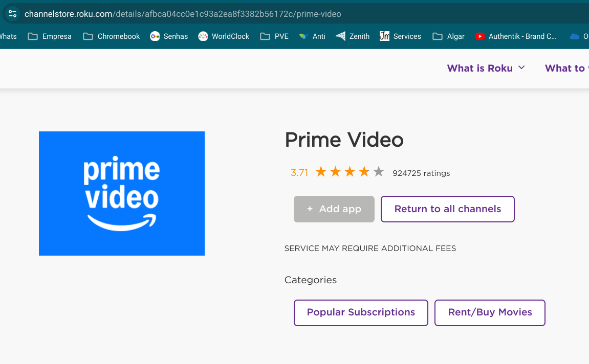
Task: Click the Add app button
Action: 334,209
